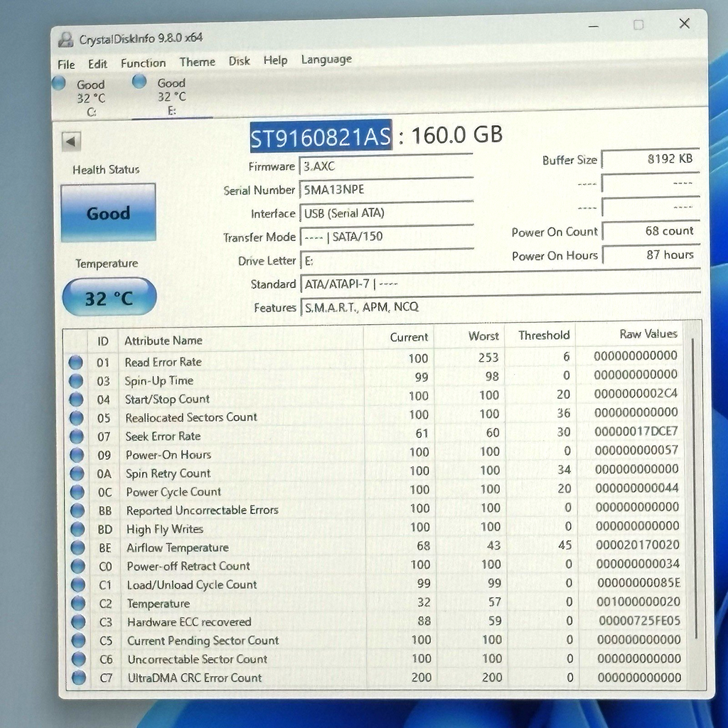Screen dimensions: 728x728
Task: Click status dot for UltraDMA CRC Error Count
Action: [79, 678]
